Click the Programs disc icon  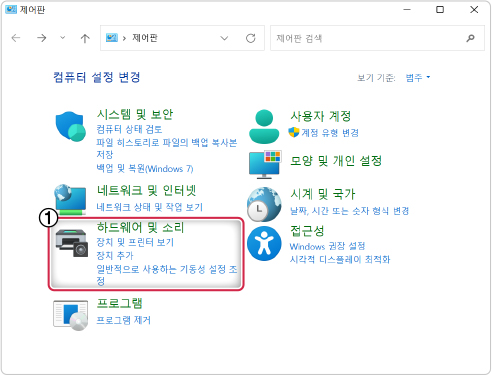(x=71, y=315)
